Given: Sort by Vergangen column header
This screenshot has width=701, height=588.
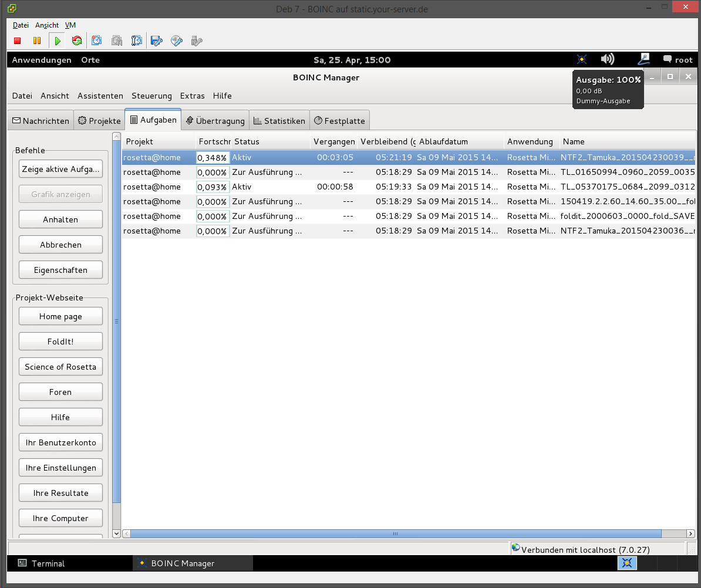Looking at the screenshot, I should click(333, 141).
